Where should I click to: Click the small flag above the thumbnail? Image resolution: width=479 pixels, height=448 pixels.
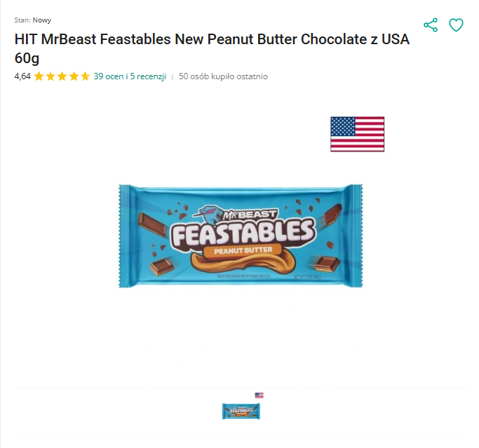click(x=259, y=395)
